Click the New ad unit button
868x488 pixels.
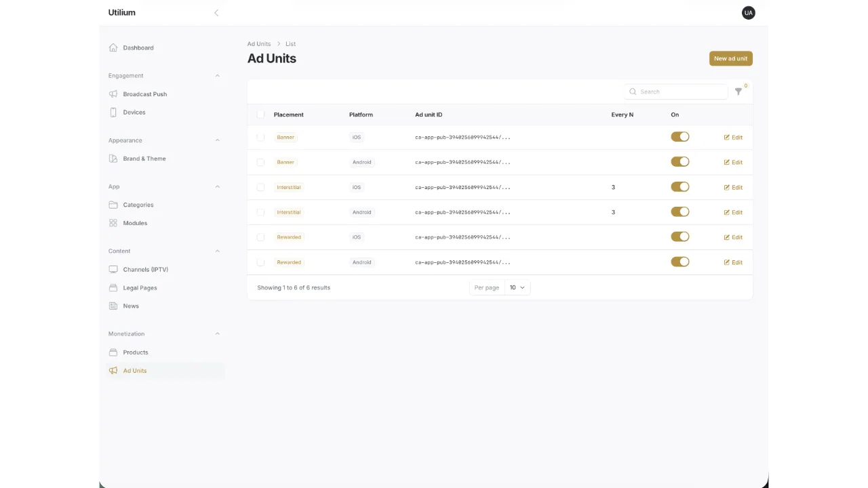[x=731, y=58]
